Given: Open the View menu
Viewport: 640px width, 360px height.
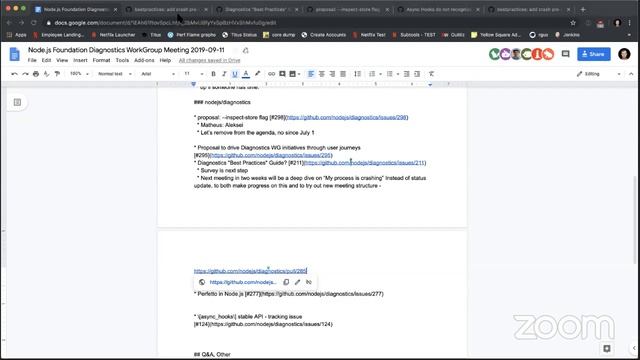Looking at the screenshot, I should [x=62, y=60].
